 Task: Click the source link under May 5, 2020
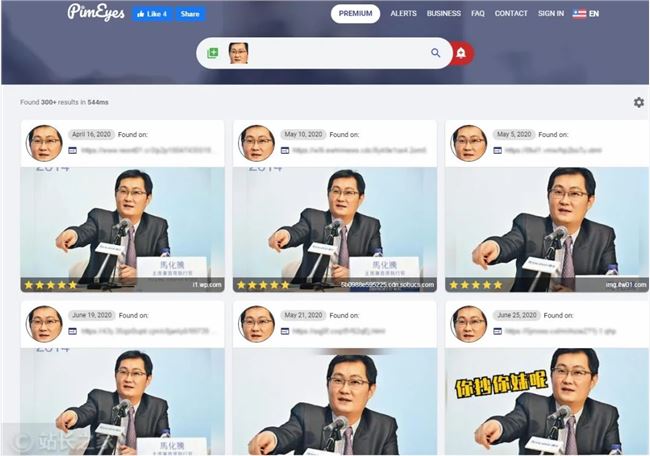pos(553,150)
